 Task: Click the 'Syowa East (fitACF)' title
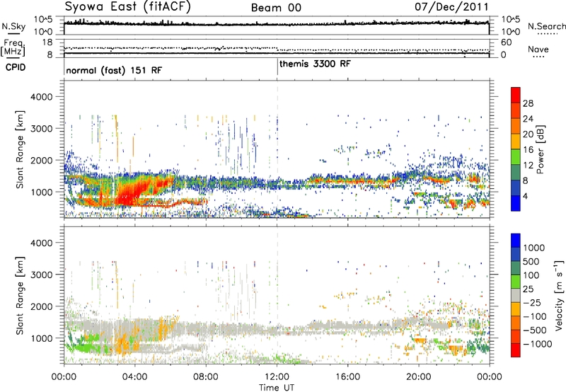[127, 6]
